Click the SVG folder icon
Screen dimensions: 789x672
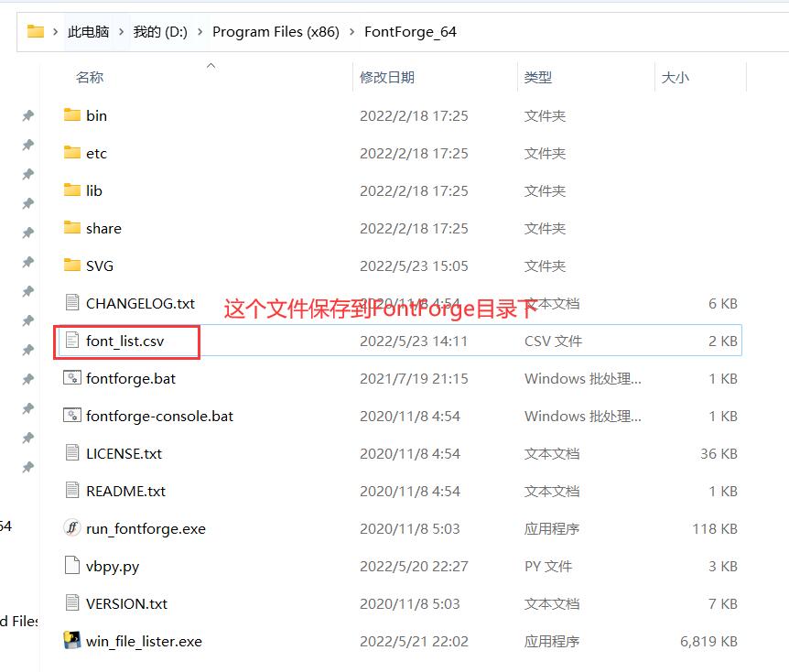(x=72, y=266)
